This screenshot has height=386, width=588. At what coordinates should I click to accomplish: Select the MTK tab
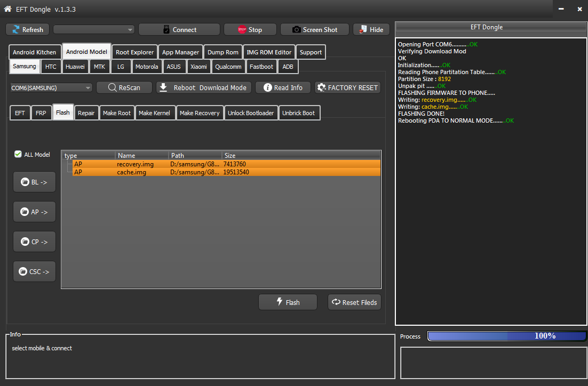pos(99,67)
